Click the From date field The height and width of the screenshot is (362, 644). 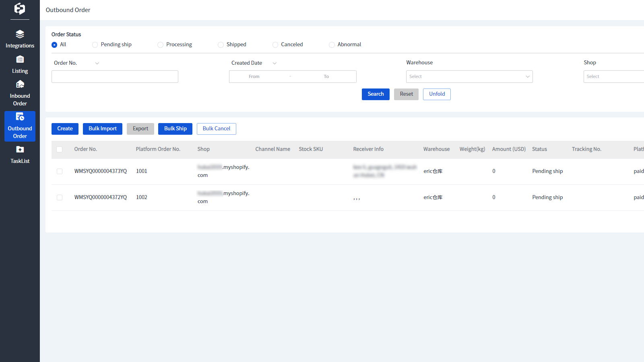click(x=254, y=76)
